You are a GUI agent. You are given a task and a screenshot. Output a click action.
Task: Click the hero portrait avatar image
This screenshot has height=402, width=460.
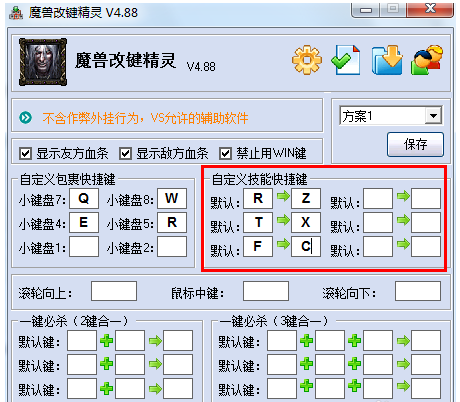[43, 62]
